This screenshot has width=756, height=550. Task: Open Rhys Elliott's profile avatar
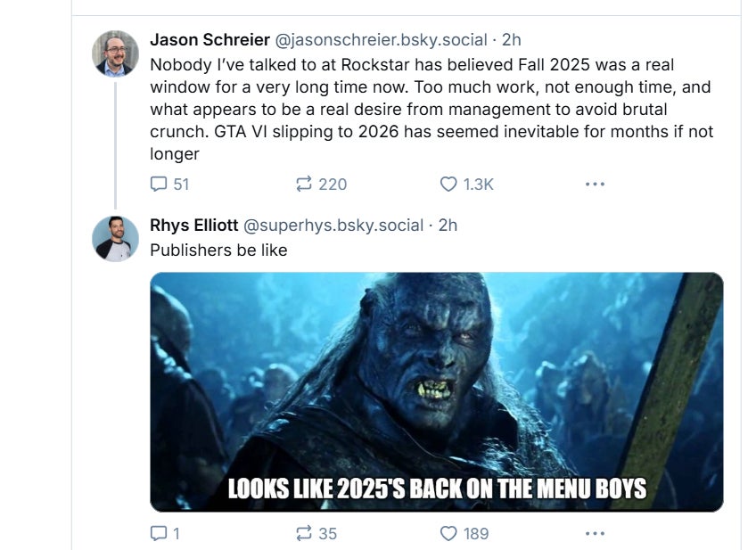(x=116, y=238)
